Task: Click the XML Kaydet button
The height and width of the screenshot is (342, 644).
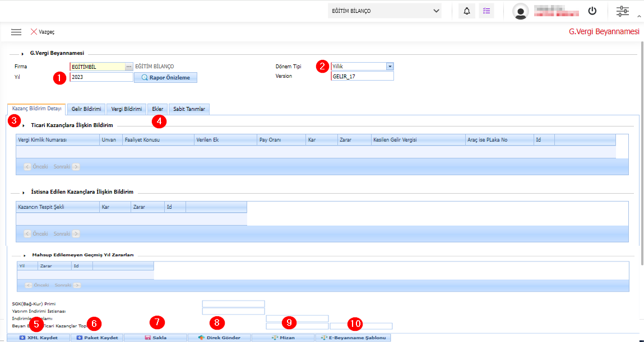Action: (x=38, y=338)
